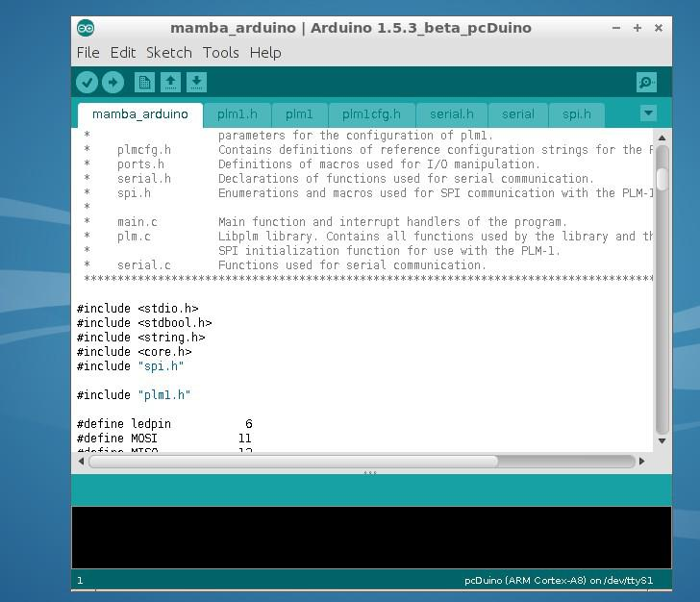Image resolution: width=700 pixels, height=602 pixels.
Task: Switch to the plm1cfg.h tab
Action: tap(371, 114)
